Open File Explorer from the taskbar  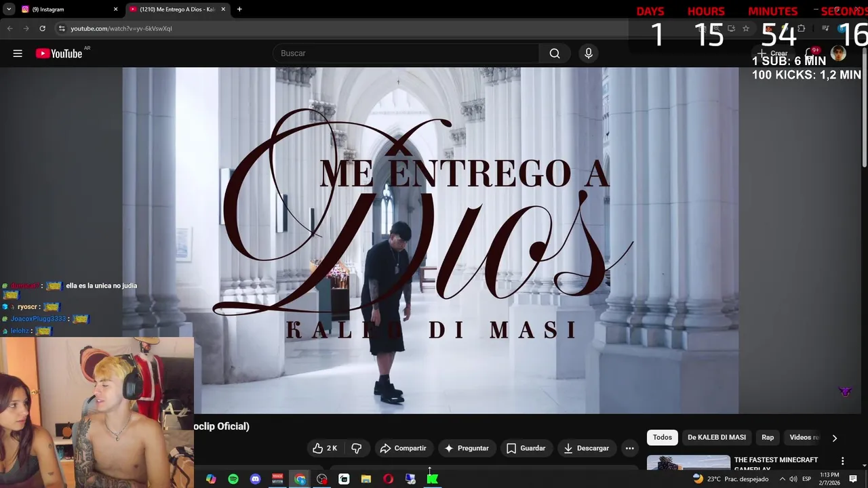coord(366,479)
